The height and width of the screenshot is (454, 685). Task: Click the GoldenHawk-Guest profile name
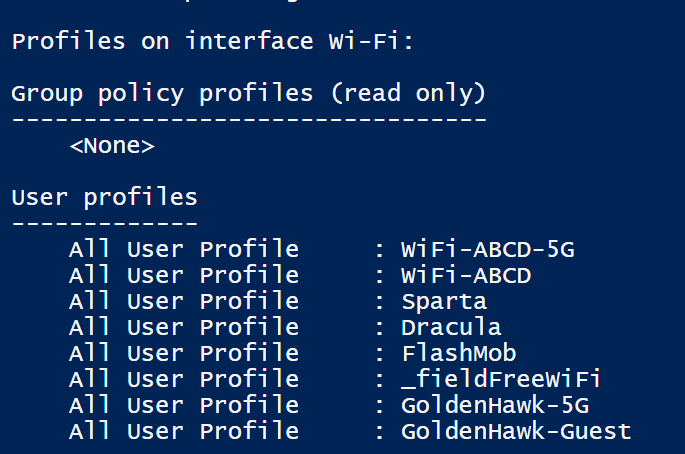pyautogui.click(x=516, y=431)
